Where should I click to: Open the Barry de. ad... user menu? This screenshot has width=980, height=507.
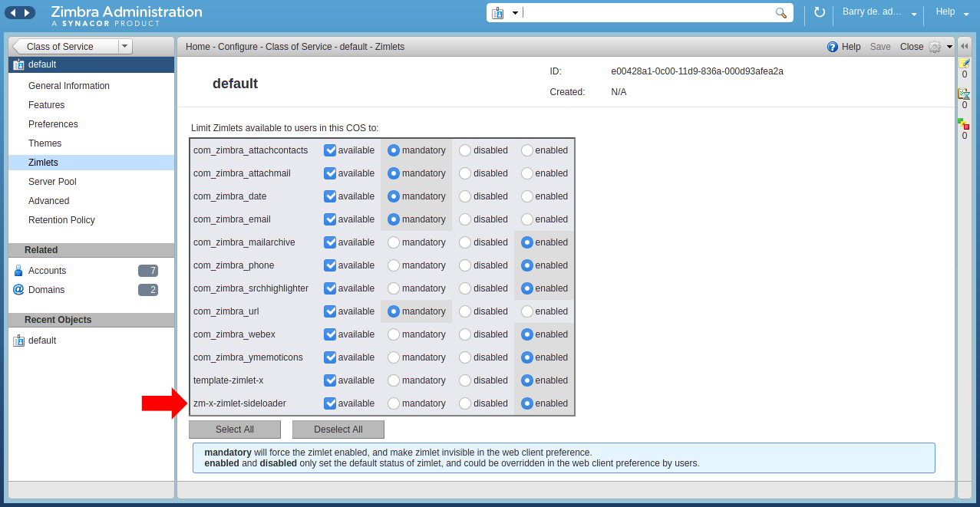(x=879, y=13)
